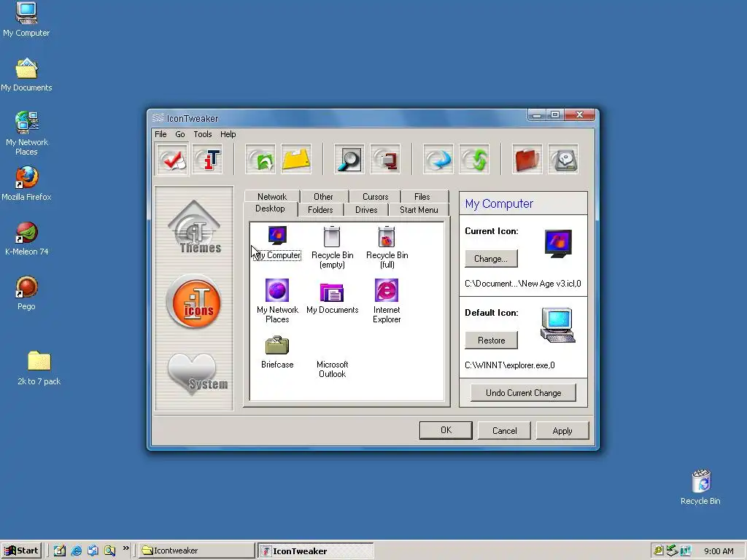Click the green folder arrow toolbar icon

pos(260,160)
